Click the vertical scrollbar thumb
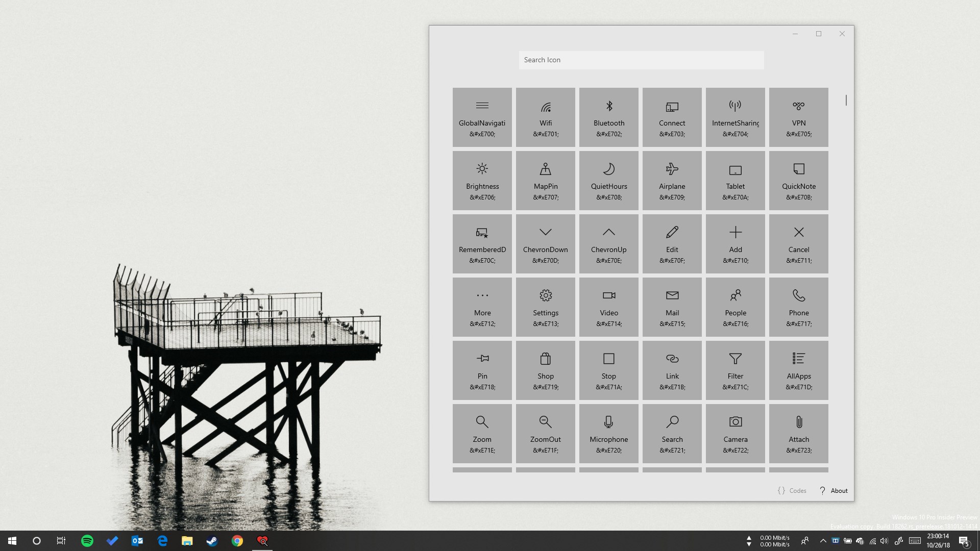Viewport: 980px width, 551px height. tap(846, 101)
